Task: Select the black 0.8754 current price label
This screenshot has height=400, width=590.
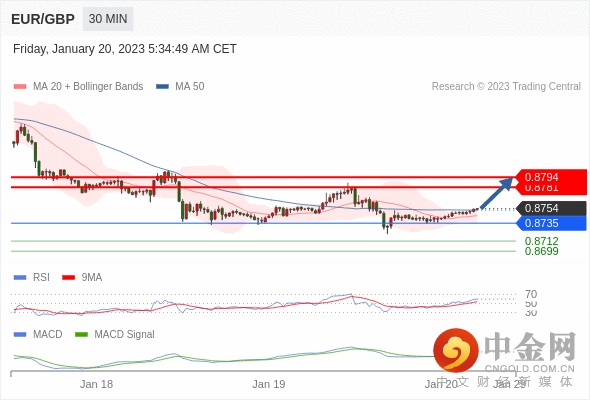Action: (551, 208)
